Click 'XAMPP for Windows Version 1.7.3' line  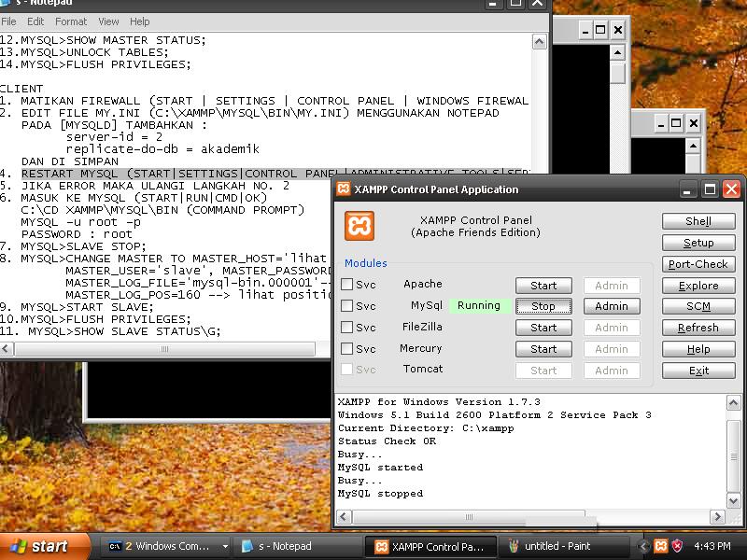tap(439, 401)
